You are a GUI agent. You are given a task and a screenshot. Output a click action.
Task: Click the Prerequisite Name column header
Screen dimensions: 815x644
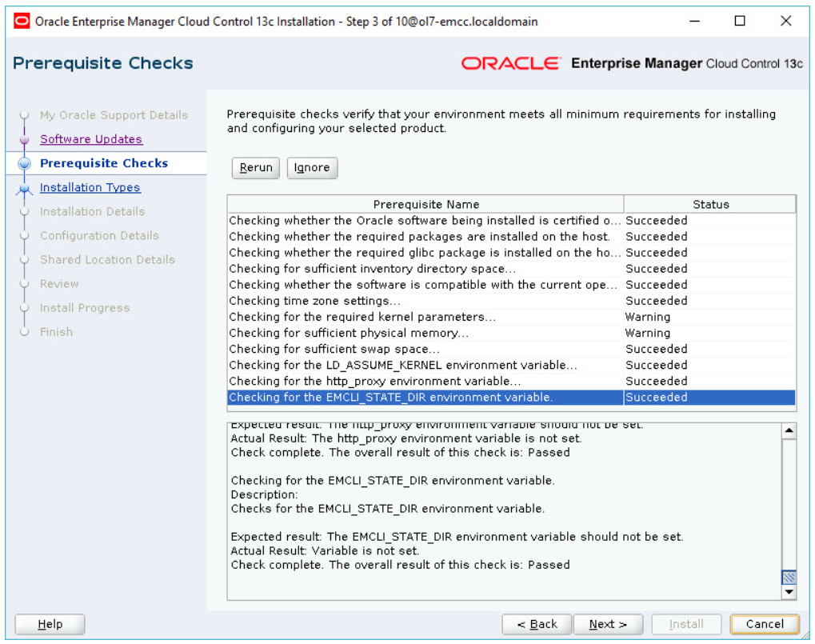pos(425,204)
